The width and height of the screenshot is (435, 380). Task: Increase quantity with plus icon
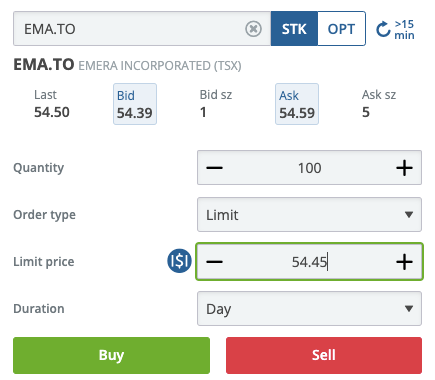[x=404, y=168]
